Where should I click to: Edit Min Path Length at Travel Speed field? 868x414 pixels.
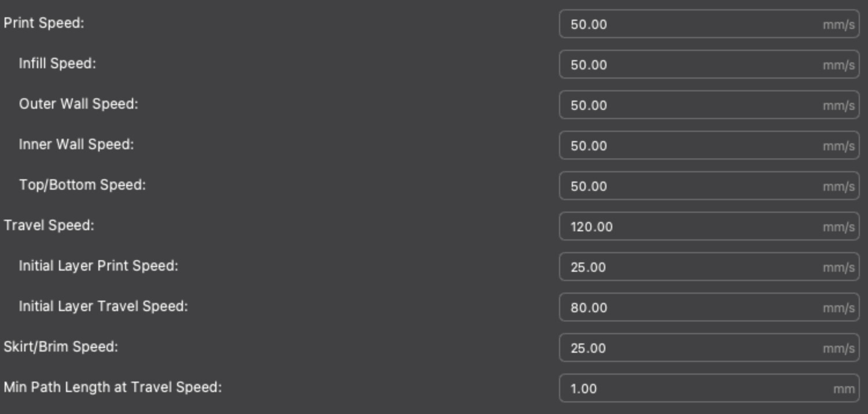tap(694, 389)
